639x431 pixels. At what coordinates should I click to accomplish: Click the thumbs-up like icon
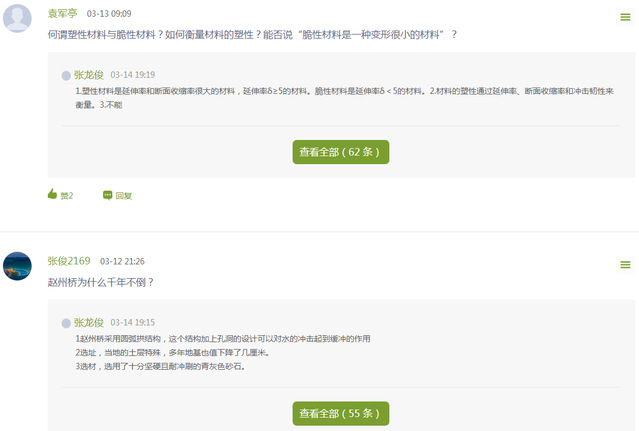coord(52,194)
